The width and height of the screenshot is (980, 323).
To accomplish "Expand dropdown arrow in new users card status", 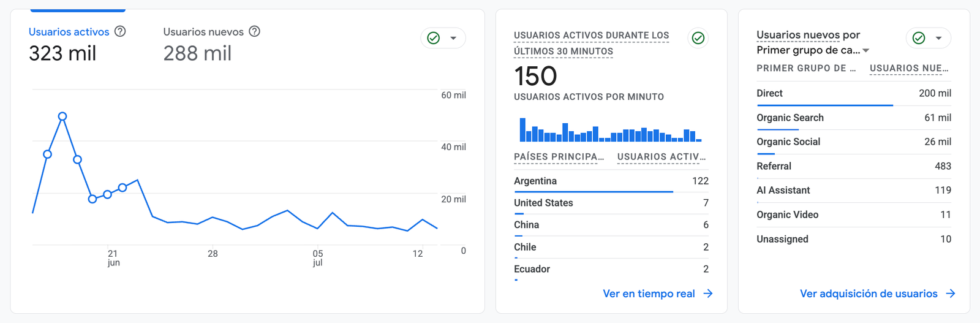I will point(938,38).
